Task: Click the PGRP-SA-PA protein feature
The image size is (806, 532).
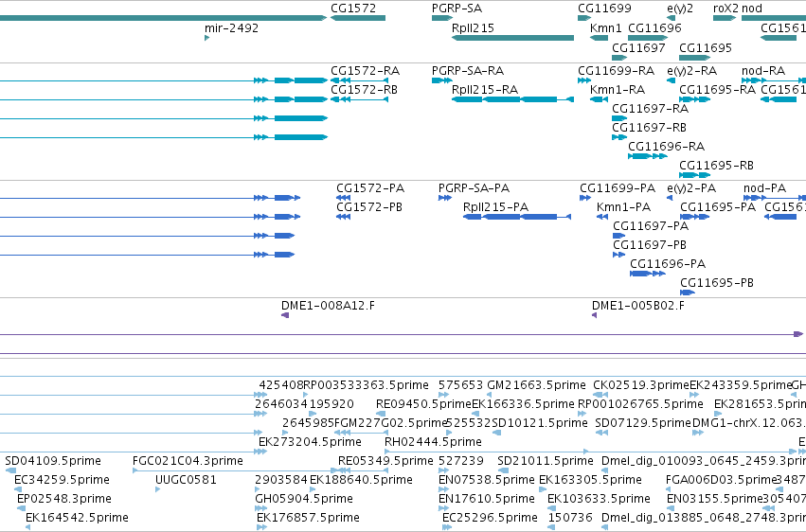Action: [x=445, y=198]
